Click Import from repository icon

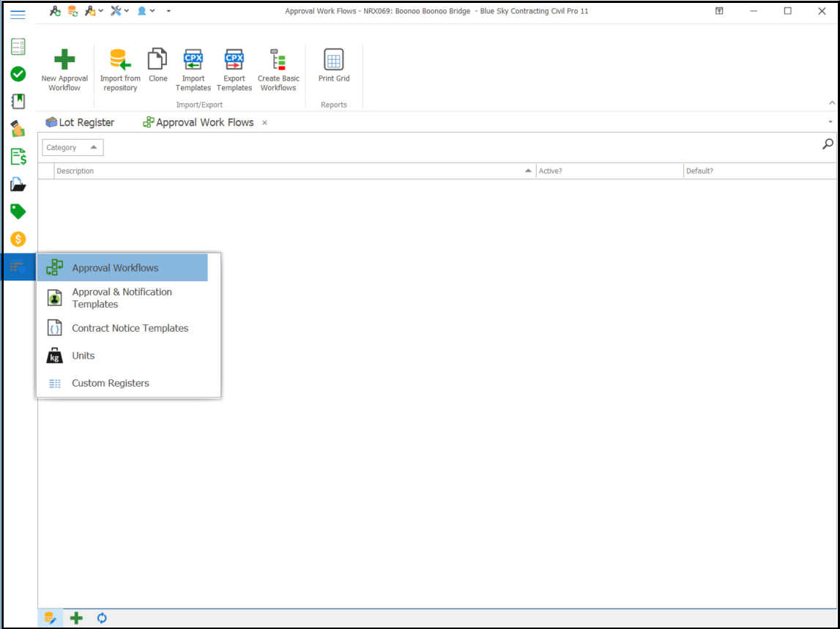120,60
